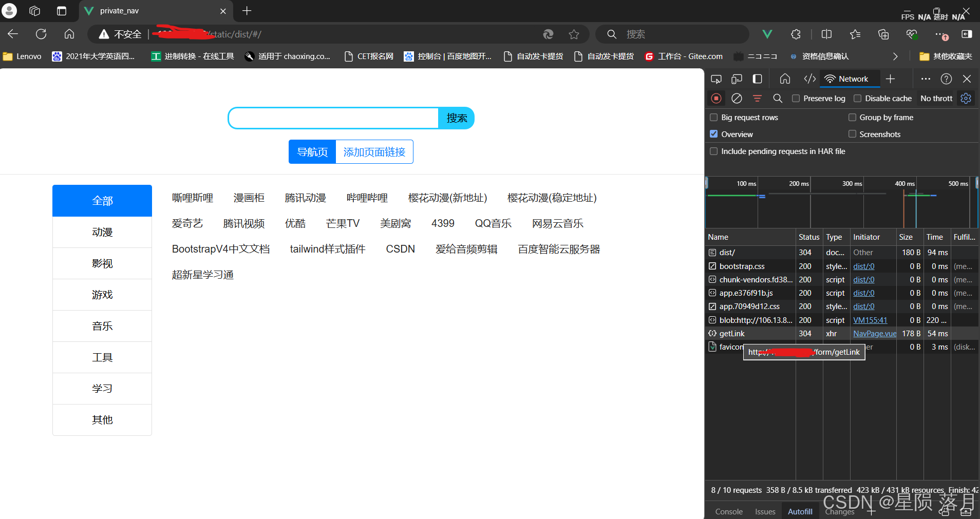Sort requests by Size column header

pos(909,237)
